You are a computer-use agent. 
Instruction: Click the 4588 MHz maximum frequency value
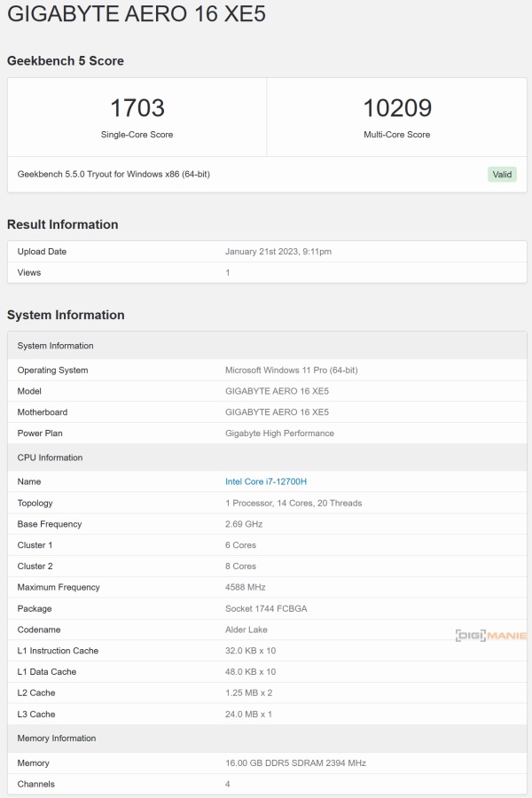click(x=246, y=587)
